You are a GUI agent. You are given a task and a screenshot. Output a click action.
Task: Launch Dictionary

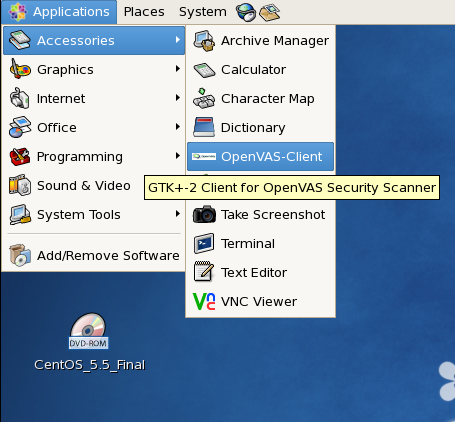pyautogui.click(x=260, y=128)
